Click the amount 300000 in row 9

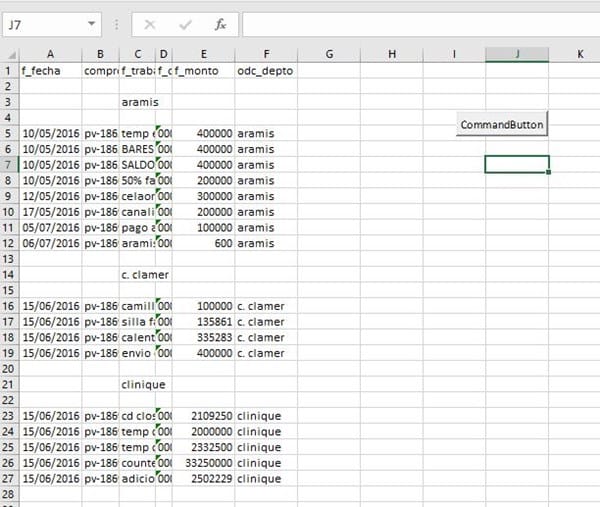pyautogui.click(x=204, y=196)
